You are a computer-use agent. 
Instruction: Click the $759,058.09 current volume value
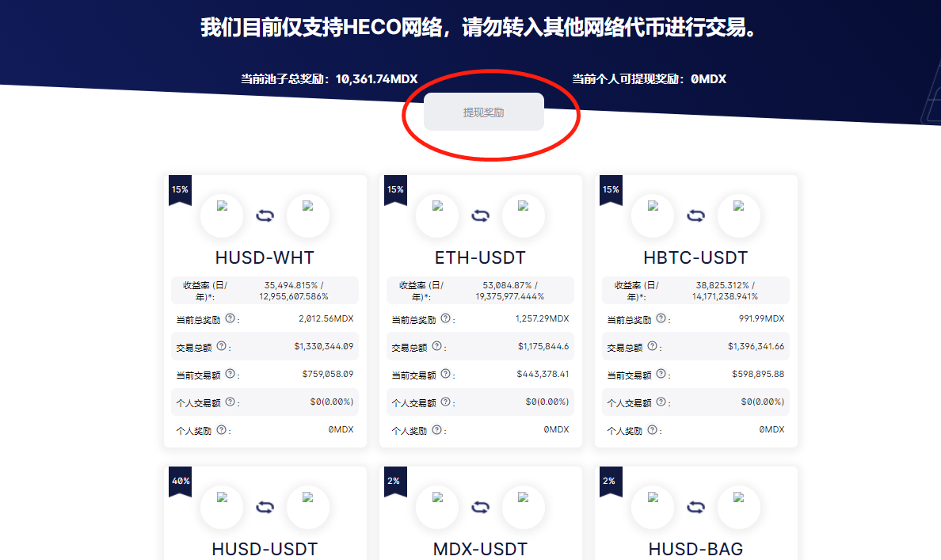328,374
